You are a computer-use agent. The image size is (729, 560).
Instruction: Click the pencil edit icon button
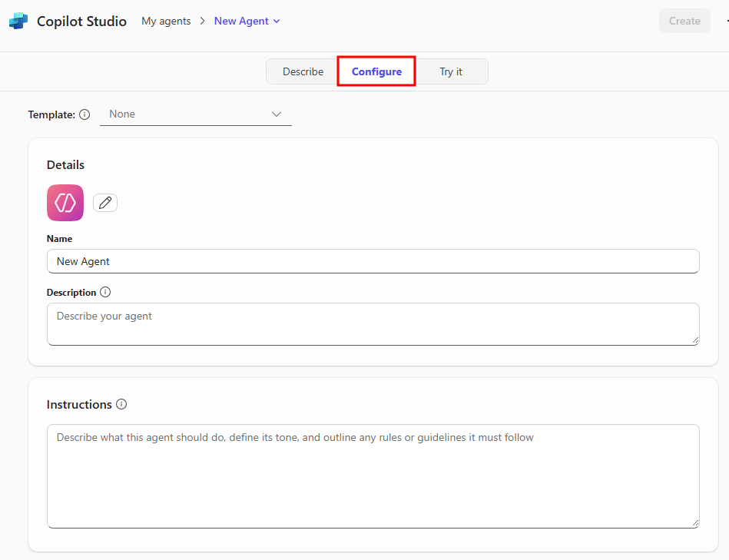point(105,203)
